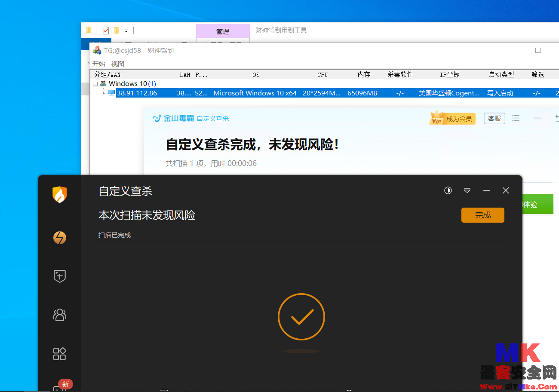Open the apps grid tools icon in sidebar
Image resolution: width=559 pixels, height=392 pixels.
(59, 354)
